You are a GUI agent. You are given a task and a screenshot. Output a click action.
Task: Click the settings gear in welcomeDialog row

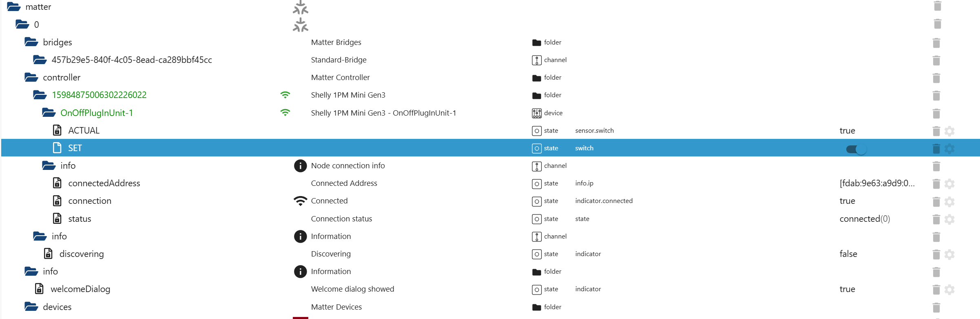click(949, 290)
